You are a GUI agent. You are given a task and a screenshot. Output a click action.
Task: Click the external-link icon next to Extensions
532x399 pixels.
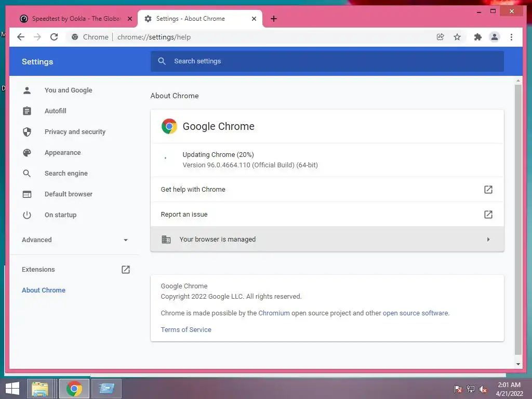pyautogui.click(x=126, y=270)
